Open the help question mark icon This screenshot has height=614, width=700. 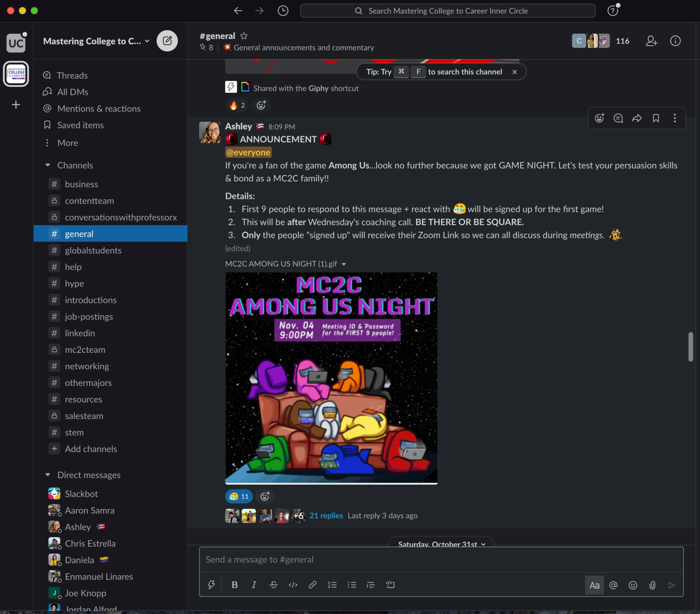pos(613,11)
